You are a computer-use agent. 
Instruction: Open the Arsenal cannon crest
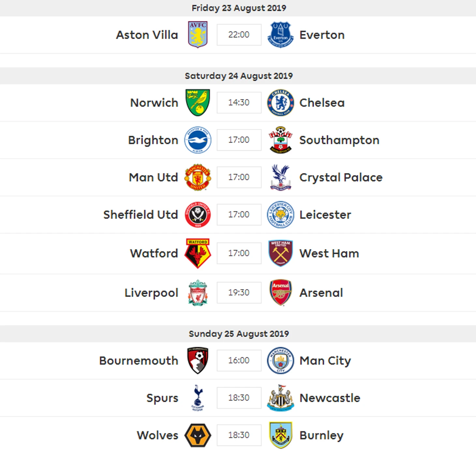280,292
